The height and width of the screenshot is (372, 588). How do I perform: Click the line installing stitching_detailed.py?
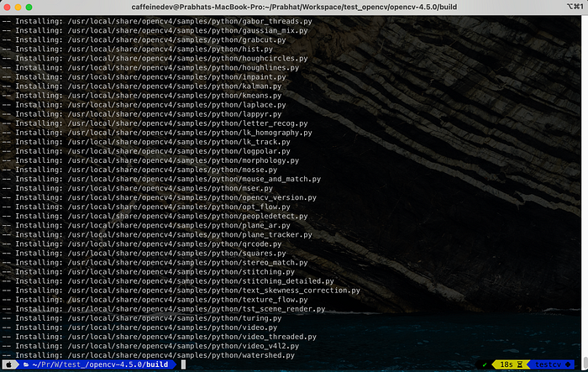click(168, 281)
